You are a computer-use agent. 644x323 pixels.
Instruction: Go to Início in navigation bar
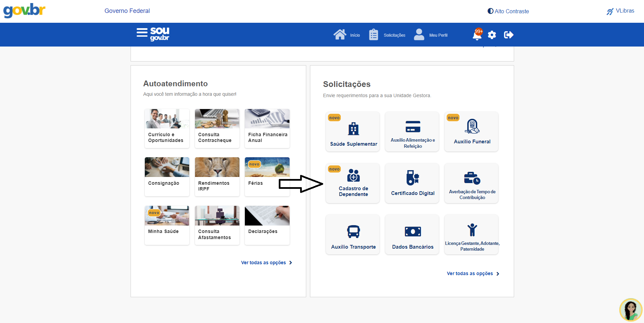[x=347, y=35]
